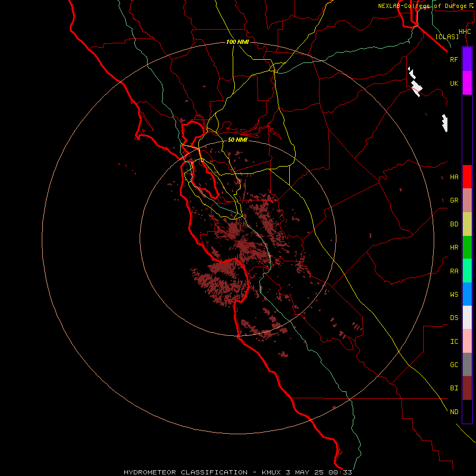Image resolution: width=476 pixels, height=476 pixels.
Task: Click the "[CLAS]" label
Action: [447, 36]
